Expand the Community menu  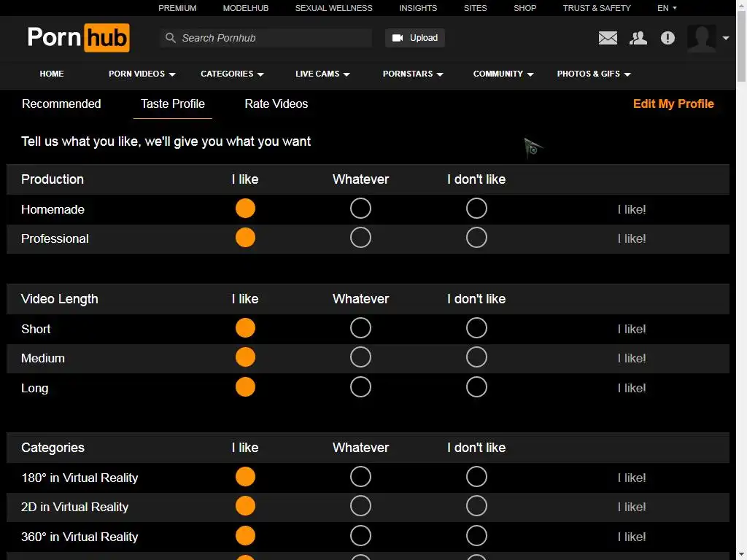pyautogui.click(x=503, y=74)
